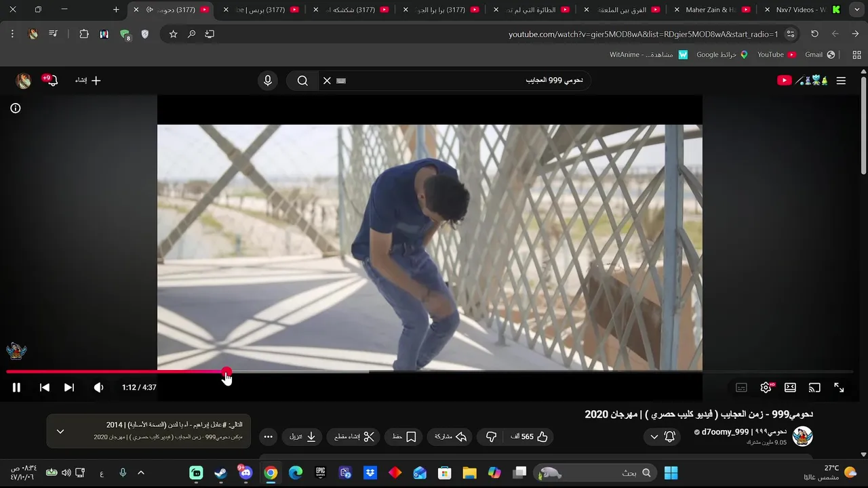Dislike the video thumbs down
Screen dimensions: 868x488
(x=492, y=437)
